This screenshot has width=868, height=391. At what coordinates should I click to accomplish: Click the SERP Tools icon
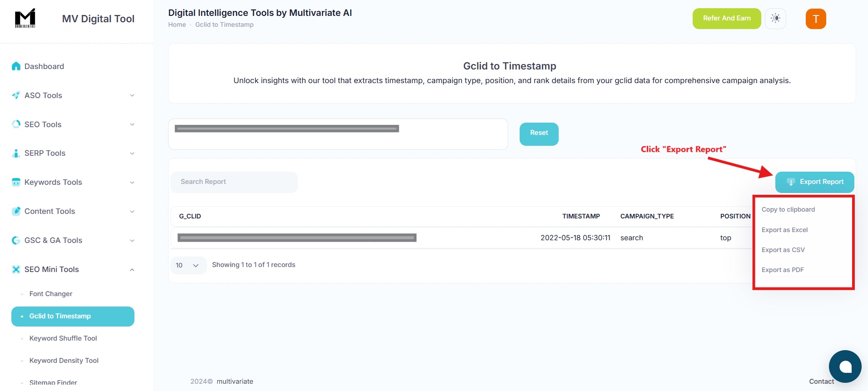16,153
